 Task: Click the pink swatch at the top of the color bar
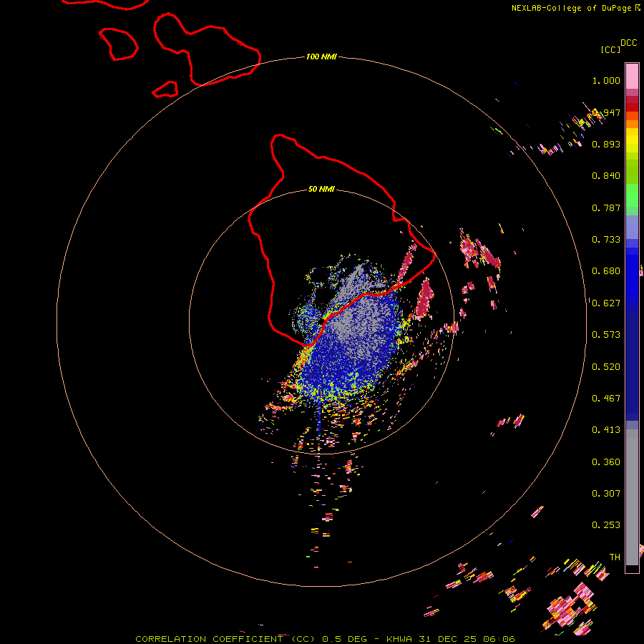pyautogui.click(x=632, y=76)
